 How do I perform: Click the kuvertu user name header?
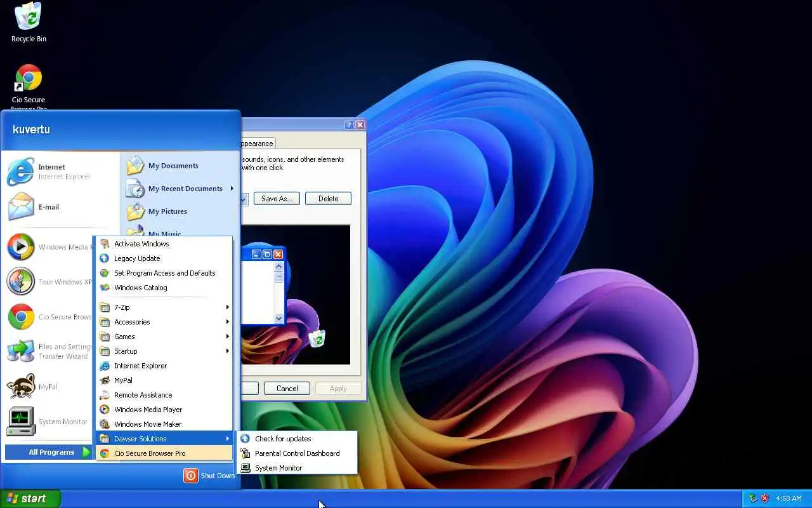coord(31,130)
